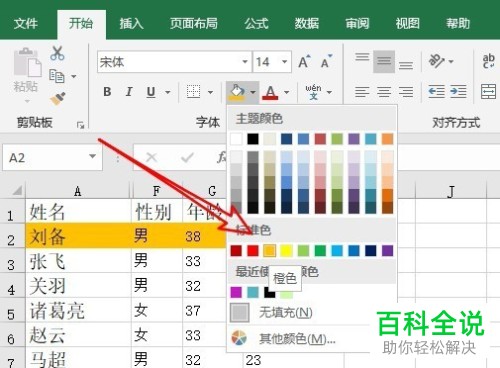The image size is (500, 368).
Task: Expand the Font Color dropdown arrow
Action: 286,92
